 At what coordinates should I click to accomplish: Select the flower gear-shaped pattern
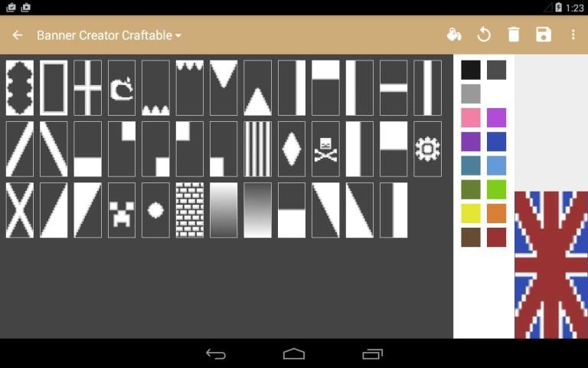click(427, 149)
